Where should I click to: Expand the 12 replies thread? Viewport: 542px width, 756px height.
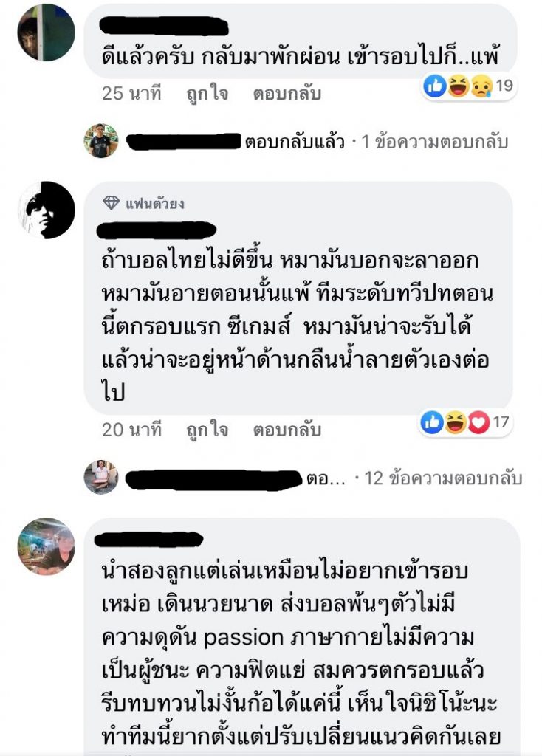coord(443,478)
